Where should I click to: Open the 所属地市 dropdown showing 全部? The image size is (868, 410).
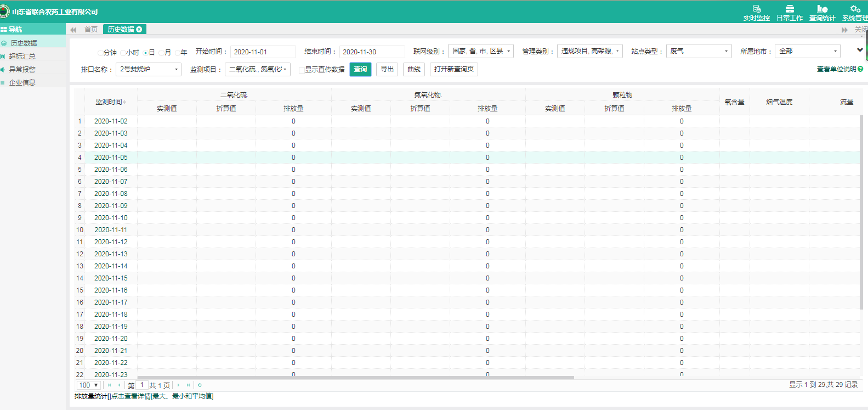coord(807,51)
